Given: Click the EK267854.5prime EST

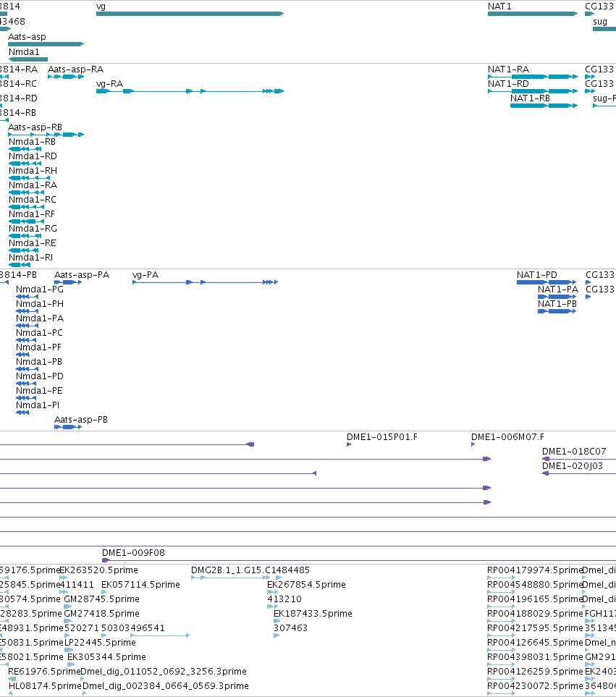Looking at the screenshot, I should point(272,592).
